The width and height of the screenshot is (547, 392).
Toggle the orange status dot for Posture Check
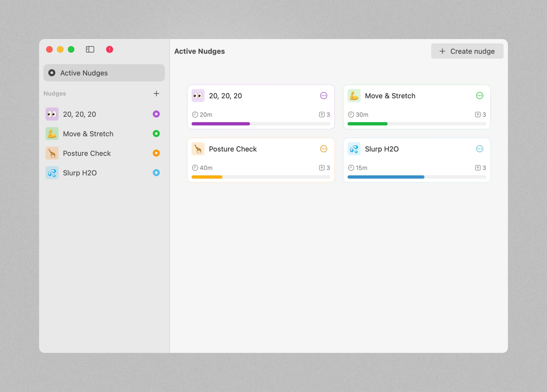156,153
